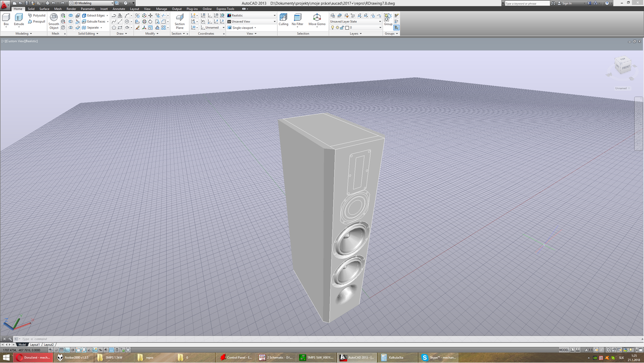The width and height of the screenshot is (644, 363).
Task: Open the Unsaved Layer State dropdown
Action: point(355,22)
